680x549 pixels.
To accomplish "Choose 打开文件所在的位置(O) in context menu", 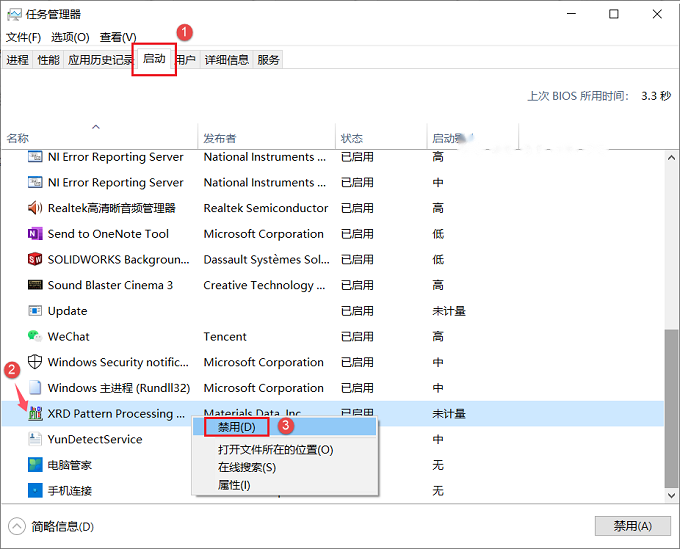I will (284, 450).
